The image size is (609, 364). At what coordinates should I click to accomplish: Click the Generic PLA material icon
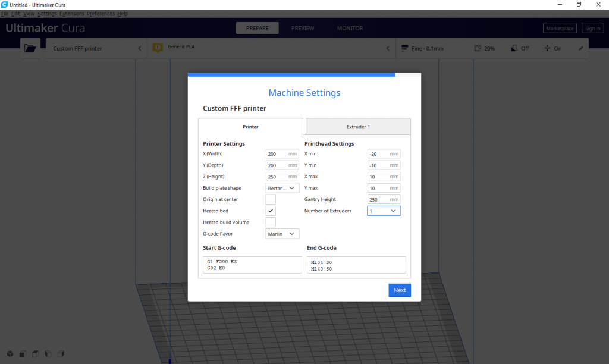(x=158, y=48)
